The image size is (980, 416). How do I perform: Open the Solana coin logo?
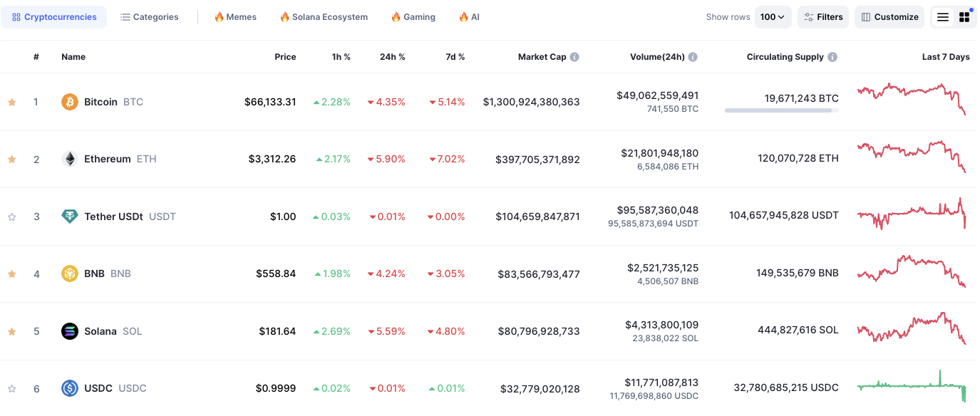point(69,331)
